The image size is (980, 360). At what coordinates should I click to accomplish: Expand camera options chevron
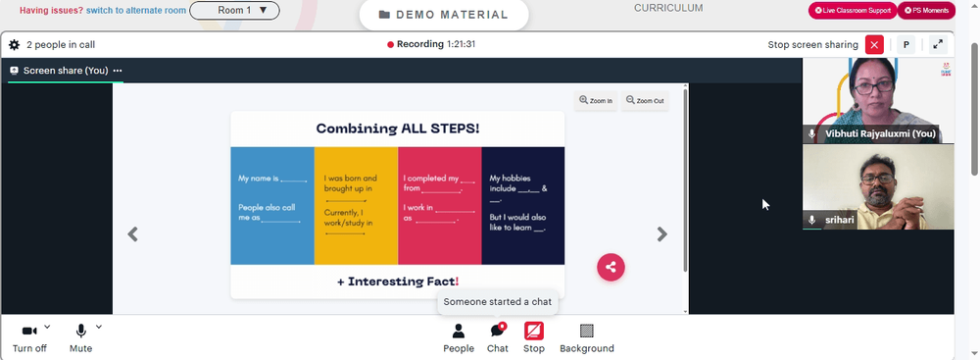tap(47, 327)
